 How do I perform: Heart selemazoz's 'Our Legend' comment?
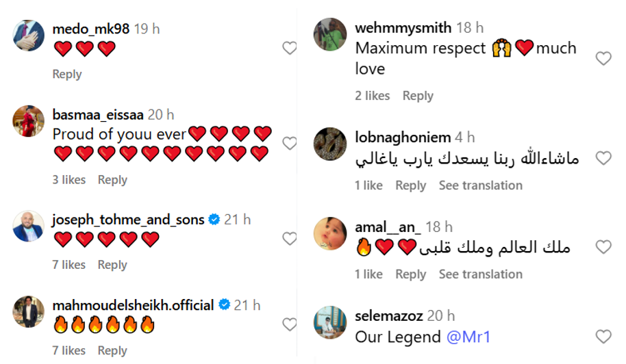coord(603,336)
